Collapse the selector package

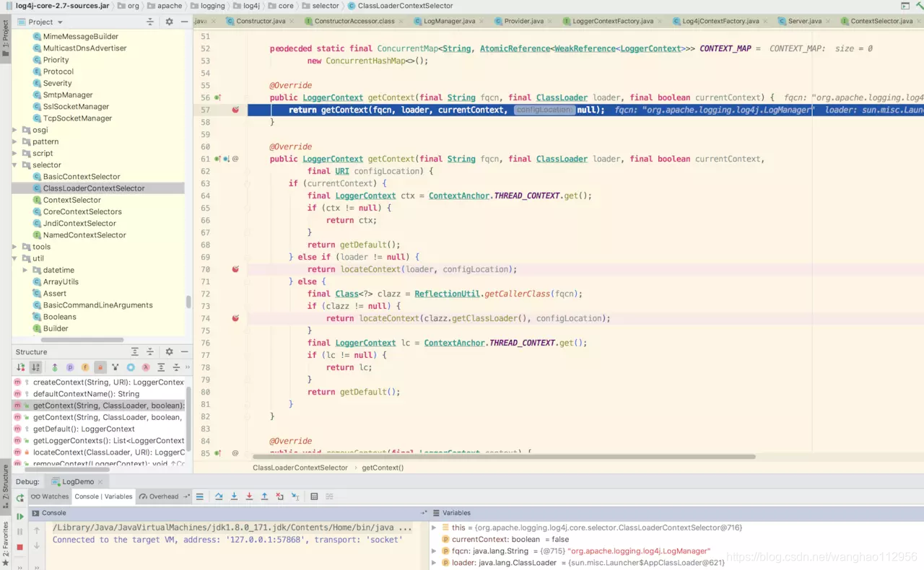[x=15, y=165]
